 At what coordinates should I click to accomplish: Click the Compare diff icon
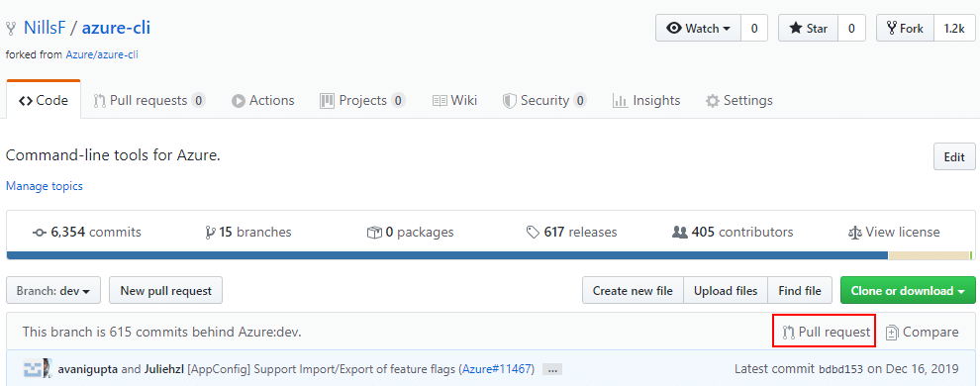(893, 333)
